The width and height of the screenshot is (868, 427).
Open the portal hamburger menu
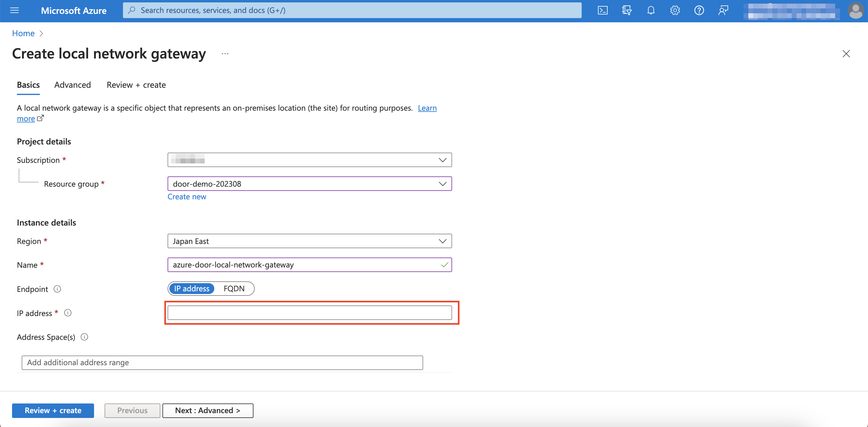(14, 10)
